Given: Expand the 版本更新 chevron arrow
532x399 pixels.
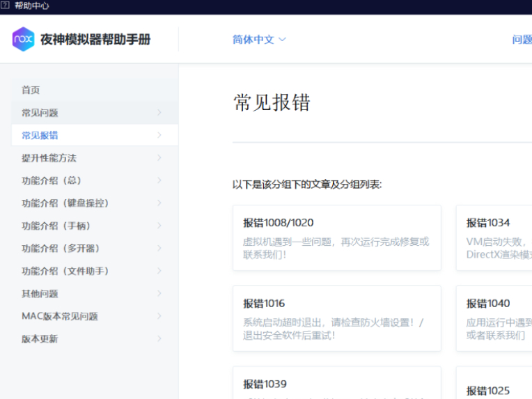Looking at the screenshot, I should pos(159,339).
